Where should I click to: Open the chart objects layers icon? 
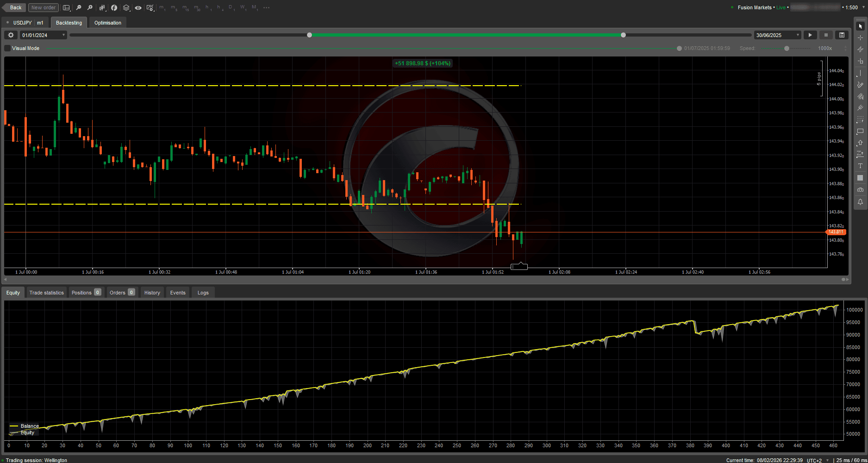click(126, 7)
